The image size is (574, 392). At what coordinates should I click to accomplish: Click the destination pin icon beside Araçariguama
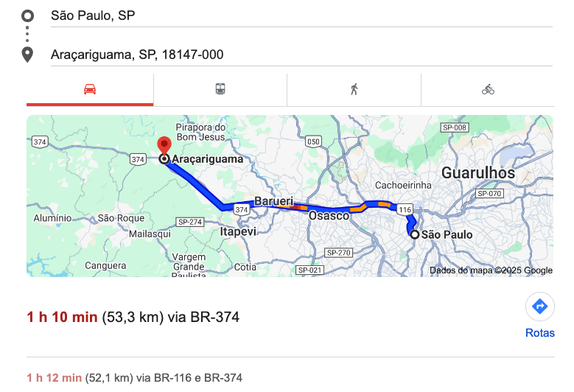[28, 55]
